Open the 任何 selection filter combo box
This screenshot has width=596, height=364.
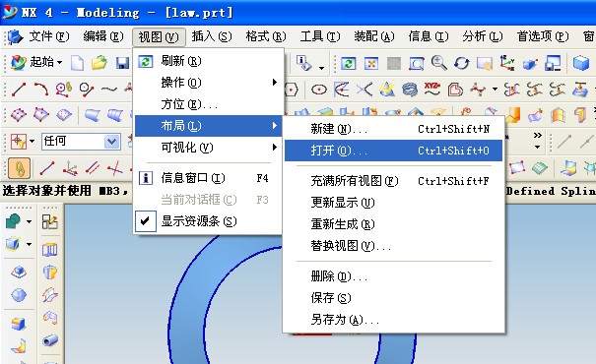pos(81,142)
